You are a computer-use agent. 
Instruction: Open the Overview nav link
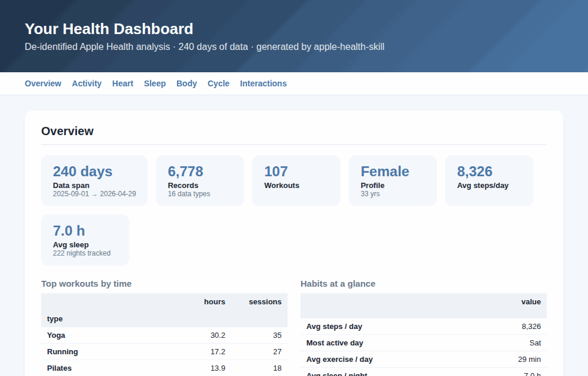[x=43, y=83]
